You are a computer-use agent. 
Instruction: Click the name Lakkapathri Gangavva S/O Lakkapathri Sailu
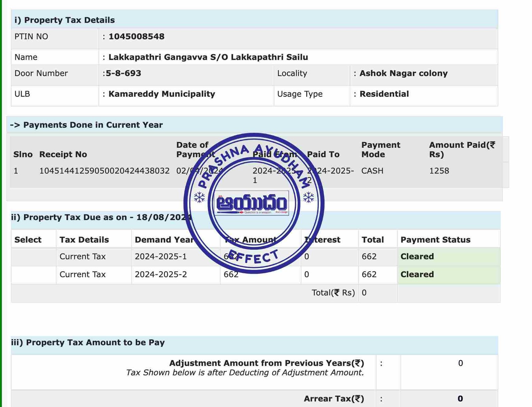(208, 57)
